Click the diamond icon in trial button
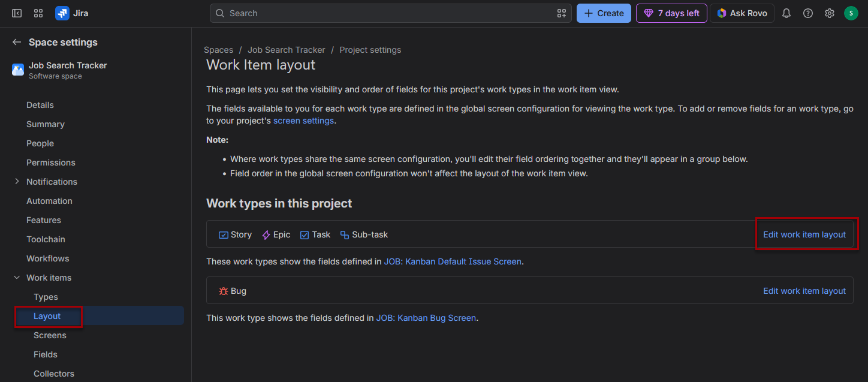This screenshot has width=868, height=382. (649, 13)
